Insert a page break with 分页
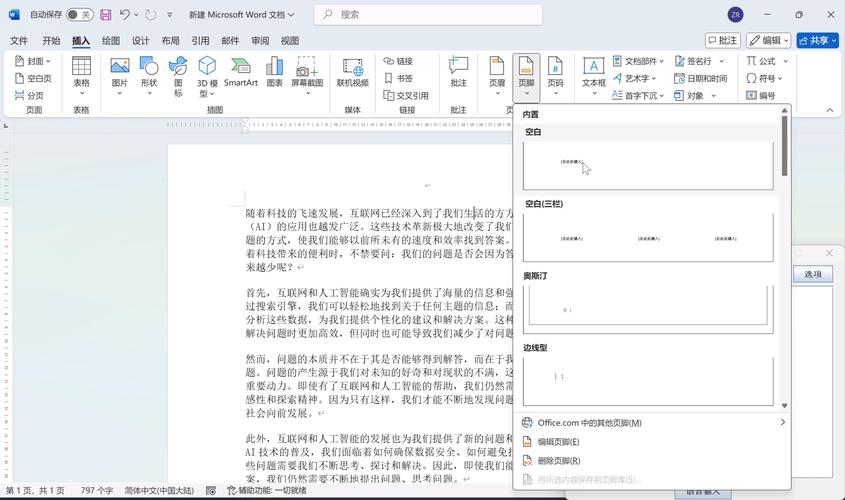This screenshot has width=845, height=500. click(29, 95)
